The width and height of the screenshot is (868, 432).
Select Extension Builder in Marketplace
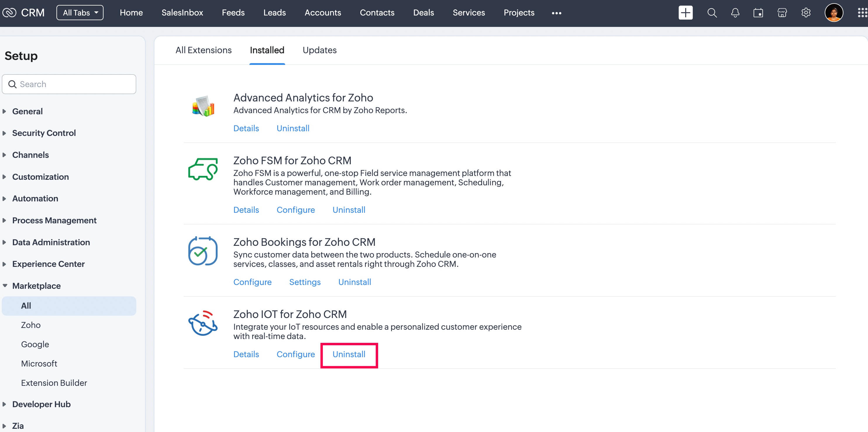(54, 383)
